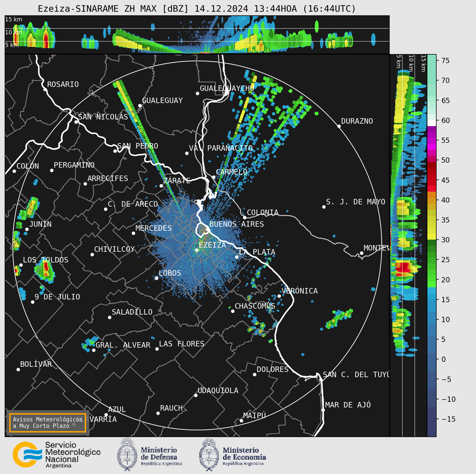Click the ROSARIO city label
The image size is (476, 474).
pos(63,84)
